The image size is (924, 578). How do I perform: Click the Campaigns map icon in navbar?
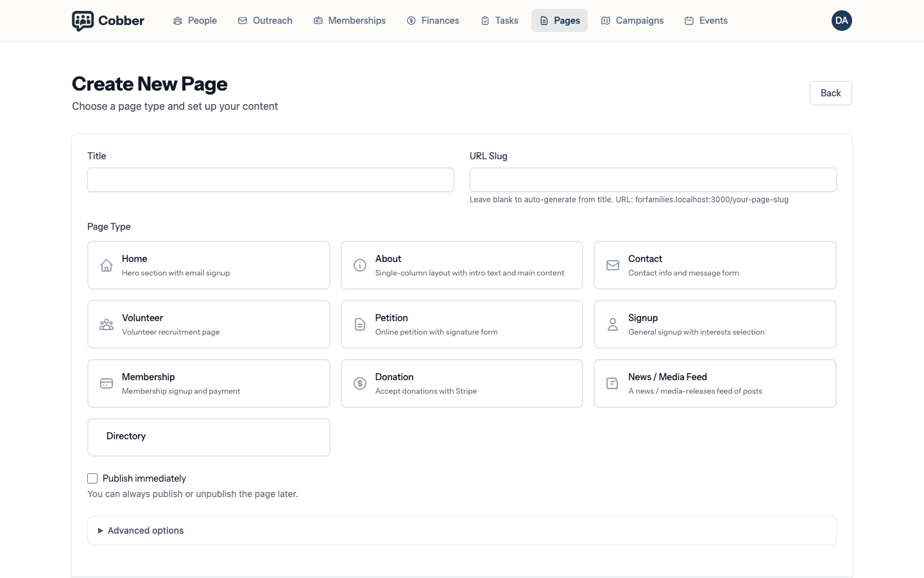point(606,21)
